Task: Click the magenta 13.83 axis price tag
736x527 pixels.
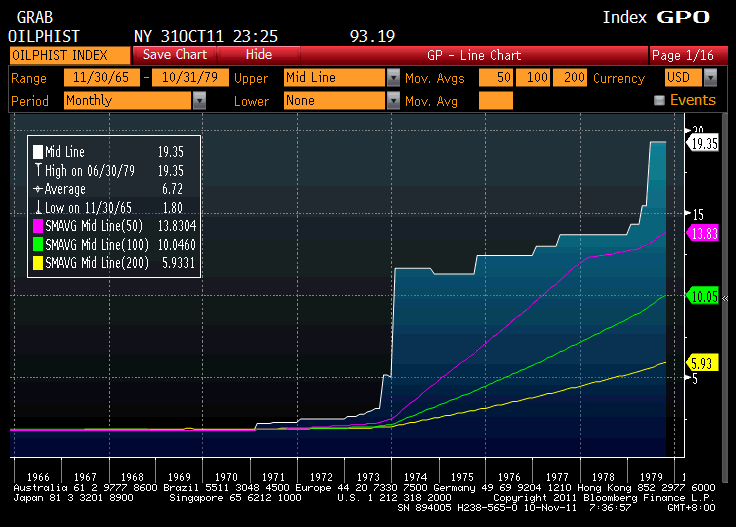Action: point(703,232)
